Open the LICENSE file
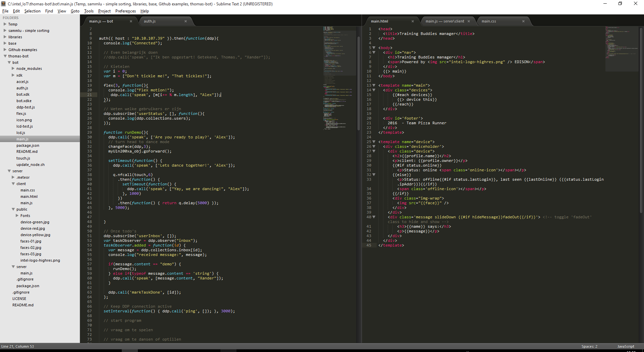 pyautogui.click(x=19, y=299)
